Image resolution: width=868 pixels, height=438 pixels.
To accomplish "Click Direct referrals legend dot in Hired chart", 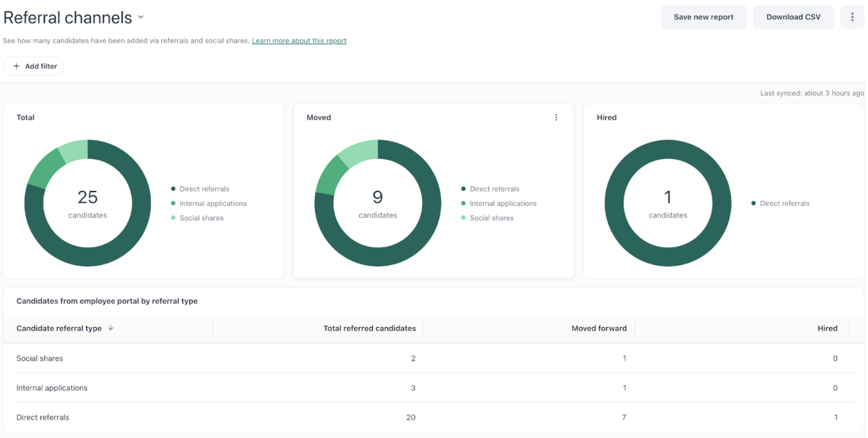I will 753,203.
